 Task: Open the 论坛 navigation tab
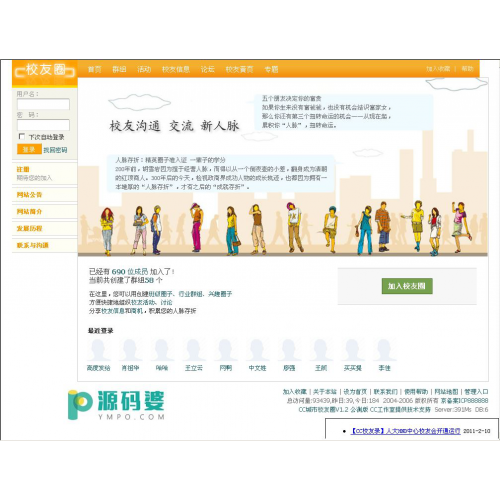pos(207,69)
